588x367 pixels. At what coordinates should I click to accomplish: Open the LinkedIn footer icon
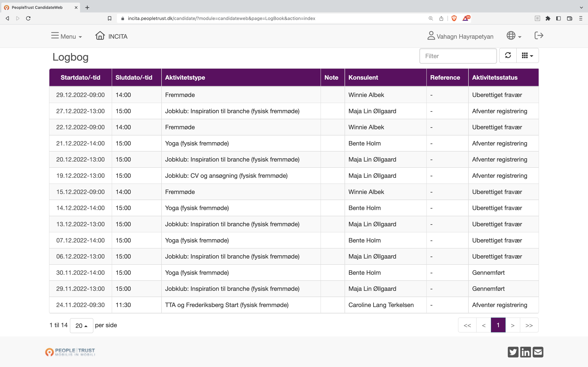[525, 352]
